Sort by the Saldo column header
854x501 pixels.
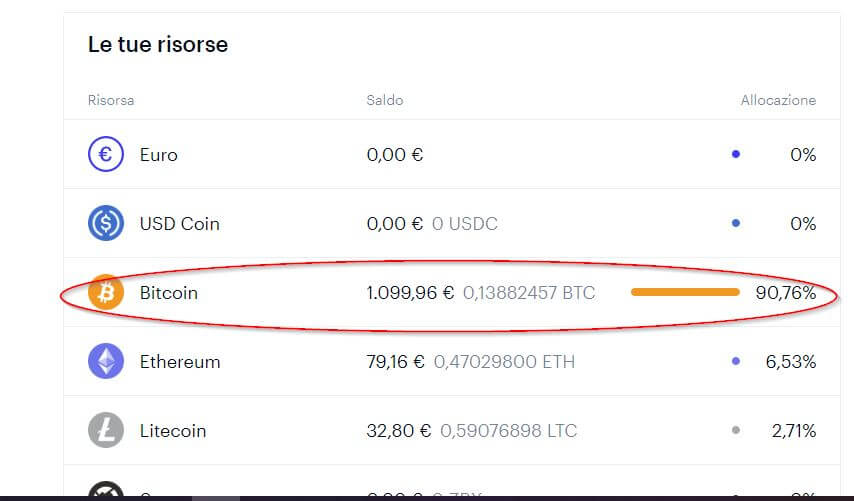tap(385, 100)
